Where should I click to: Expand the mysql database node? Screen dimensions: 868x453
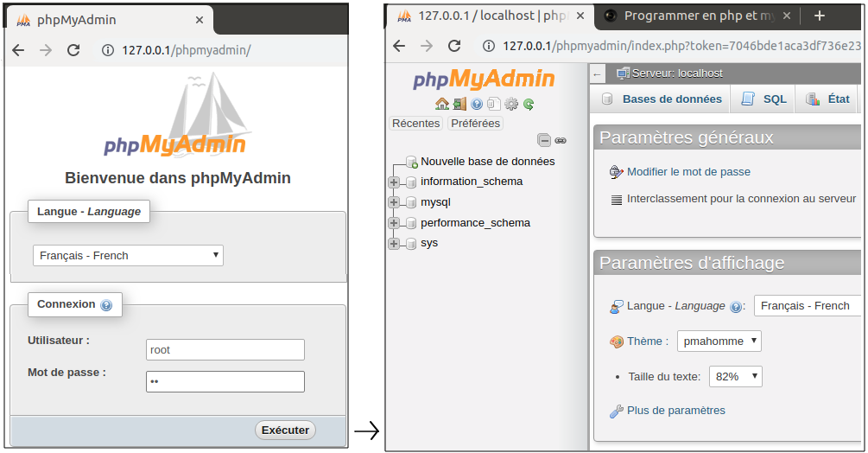click(x=394, y=202)
